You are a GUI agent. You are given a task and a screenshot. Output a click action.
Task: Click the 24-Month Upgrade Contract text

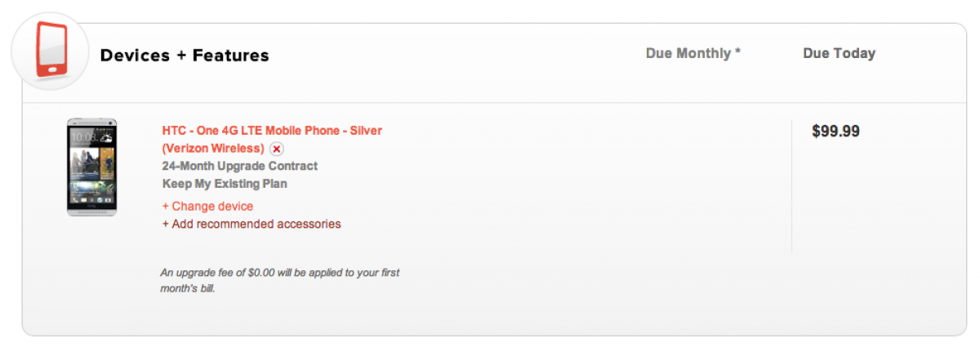240,167
